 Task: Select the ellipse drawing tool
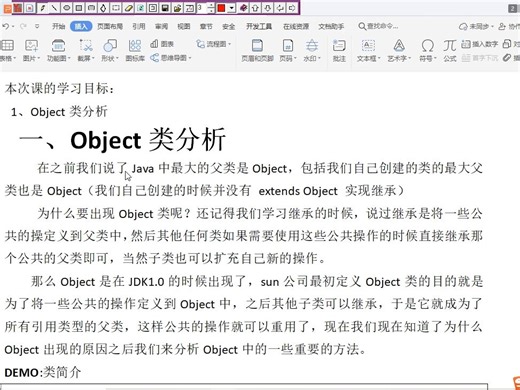pyautogui.click(x=67, y=8)
